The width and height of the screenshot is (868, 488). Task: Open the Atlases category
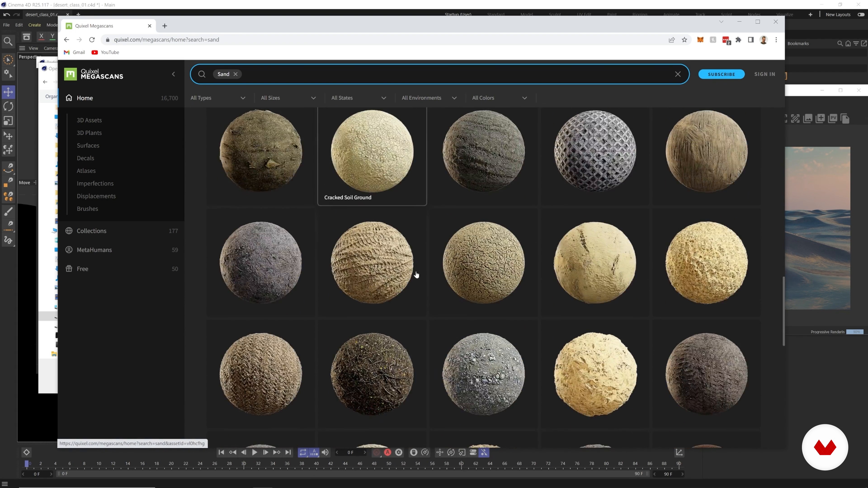tap(86, 171)
